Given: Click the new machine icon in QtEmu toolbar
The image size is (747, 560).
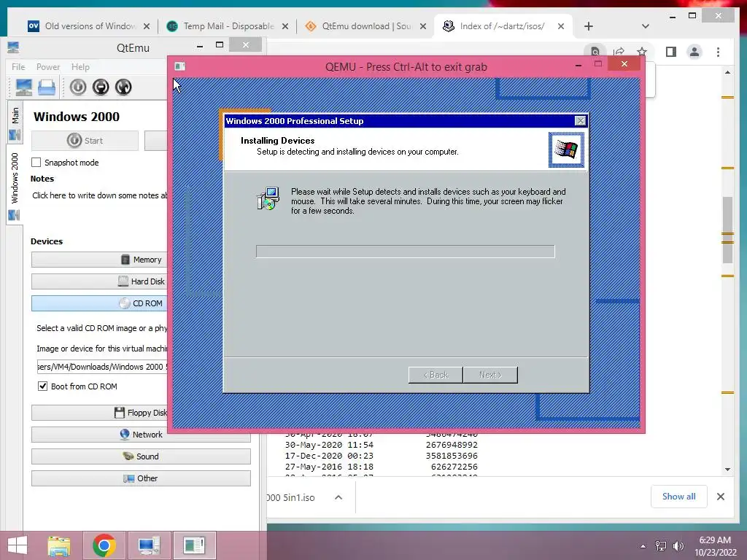Looking at the screenshot, I should pos(23,87).
